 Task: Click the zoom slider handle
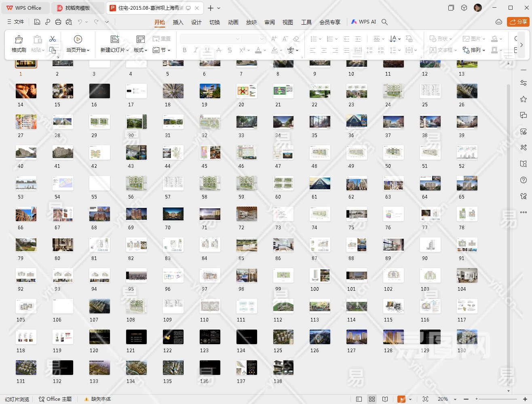(x=477, y=399)
